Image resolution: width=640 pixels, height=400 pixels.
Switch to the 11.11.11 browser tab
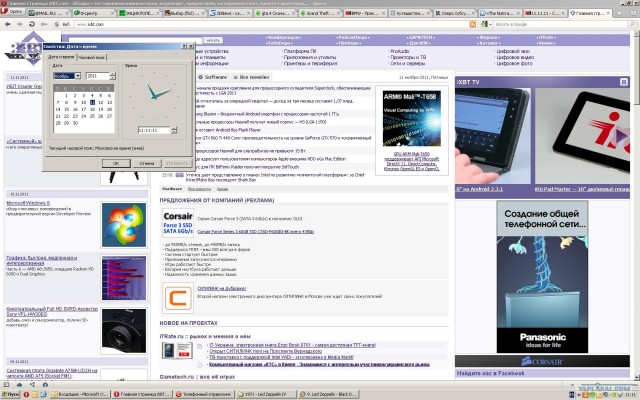click(546, 13)
